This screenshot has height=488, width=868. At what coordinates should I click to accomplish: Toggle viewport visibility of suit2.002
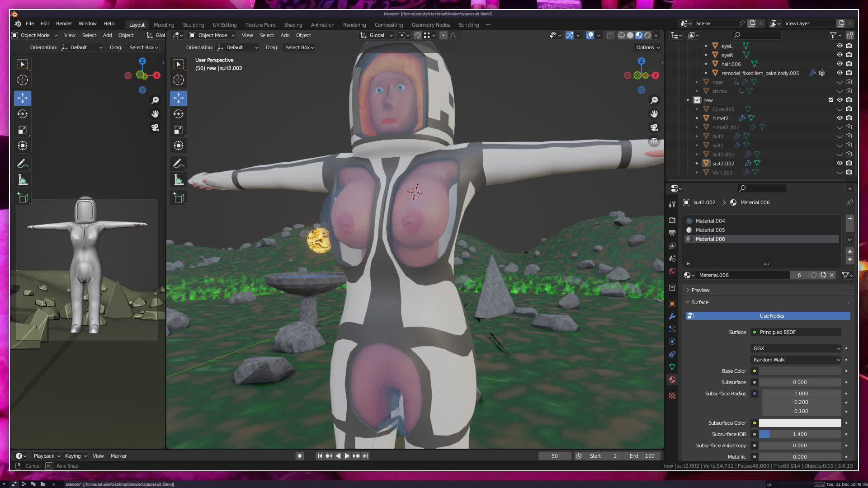tap(840, 163)
